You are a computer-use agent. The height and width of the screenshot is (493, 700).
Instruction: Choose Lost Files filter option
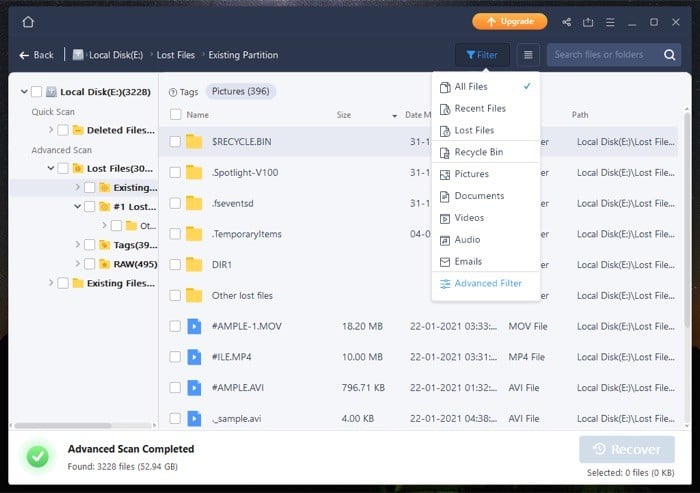click(486, 130)
